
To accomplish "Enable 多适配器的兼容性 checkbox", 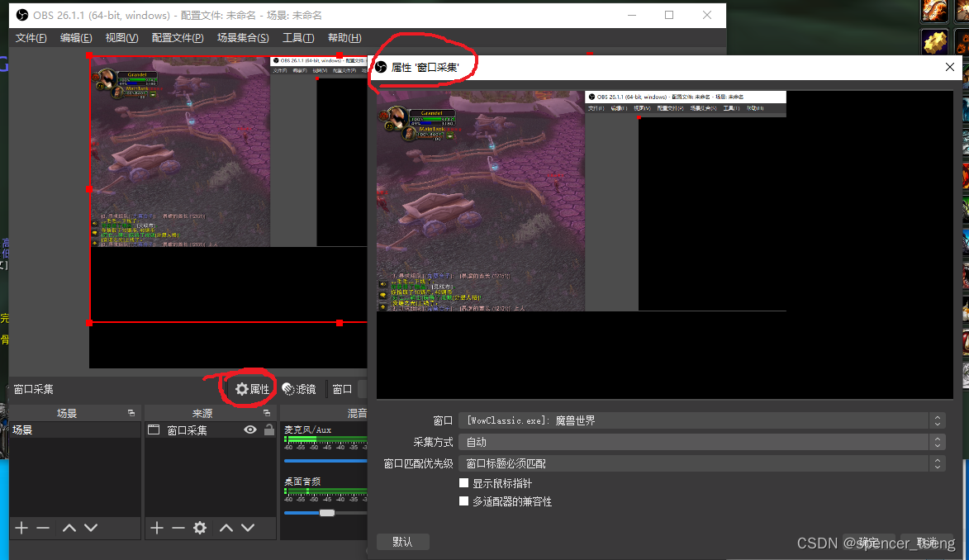I will (x=464, y=501).
